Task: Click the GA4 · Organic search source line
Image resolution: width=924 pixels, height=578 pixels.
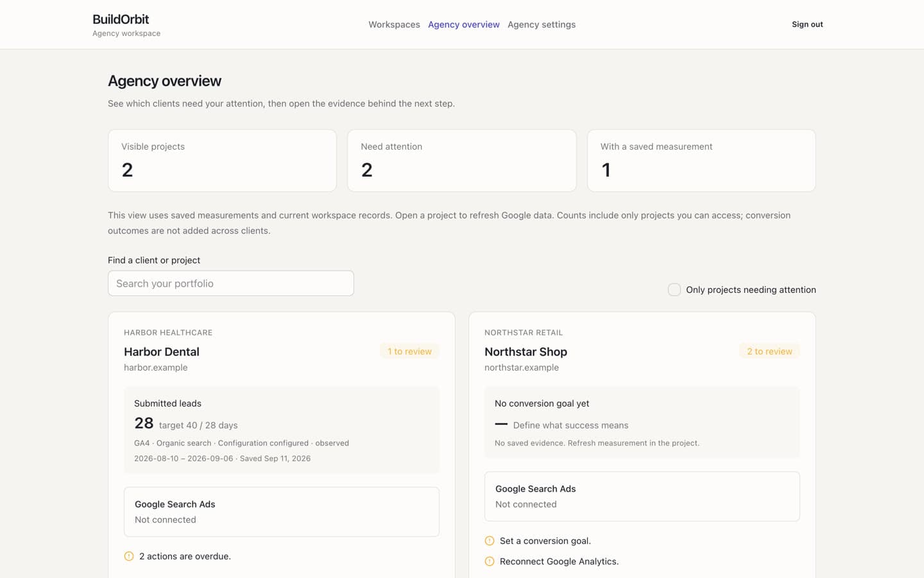Action: [241, 443]
